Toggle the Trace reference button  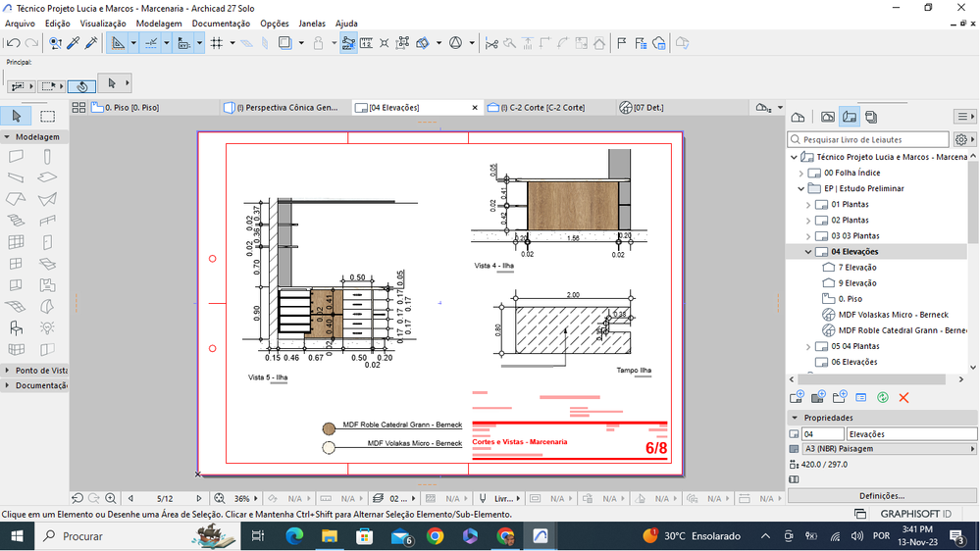point(285,43)
